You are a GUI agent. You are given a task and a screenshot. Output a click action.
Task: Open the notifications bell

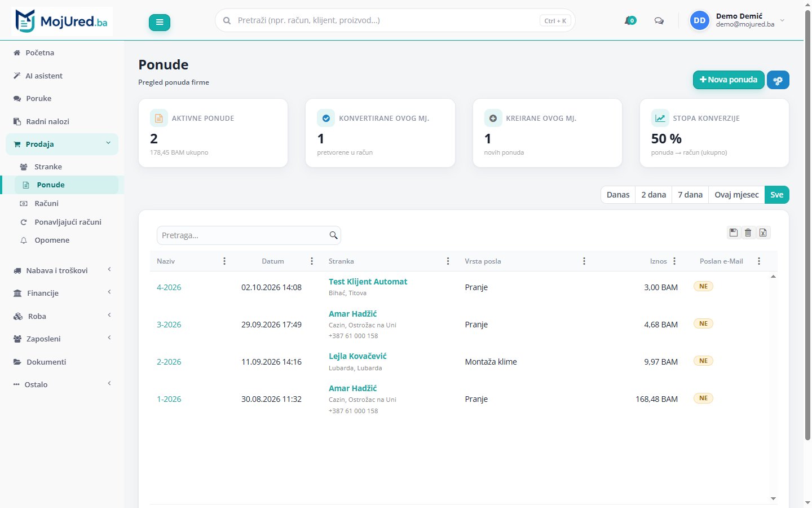pos(630,21)
